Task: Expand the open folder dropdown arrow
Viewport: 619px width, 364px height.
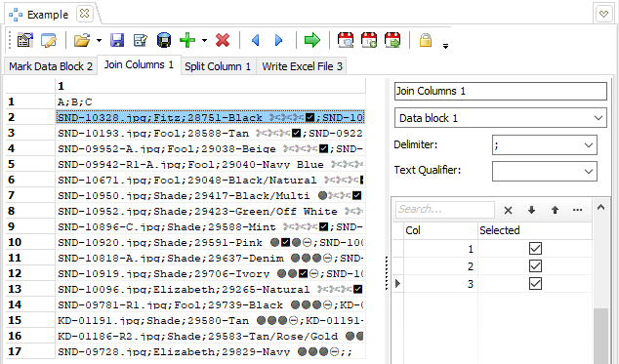Action: (x=99, y=40)
